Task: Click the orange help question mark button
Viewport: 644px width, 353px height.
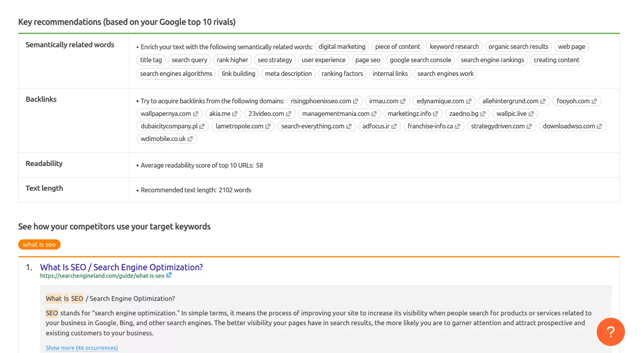Action: 610,332
